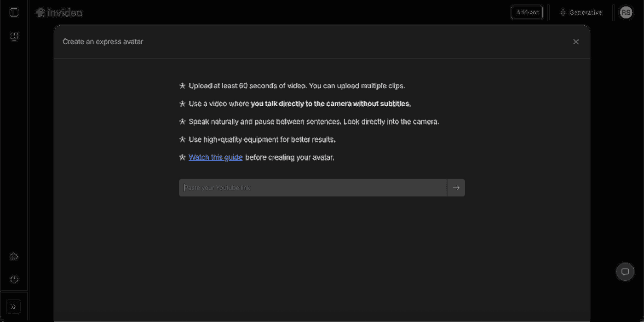Click the invideo ghost logo
The height and width of the screenshot is (322, 644).
(40, 12)
